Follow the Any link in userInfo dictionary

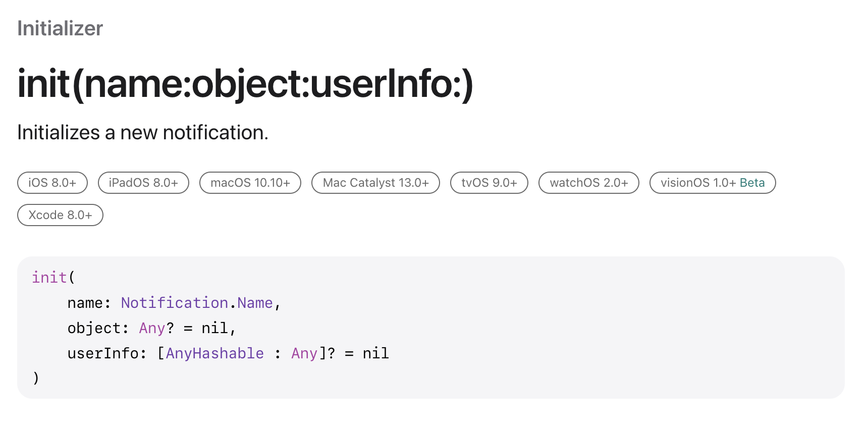tap(304, 353)
